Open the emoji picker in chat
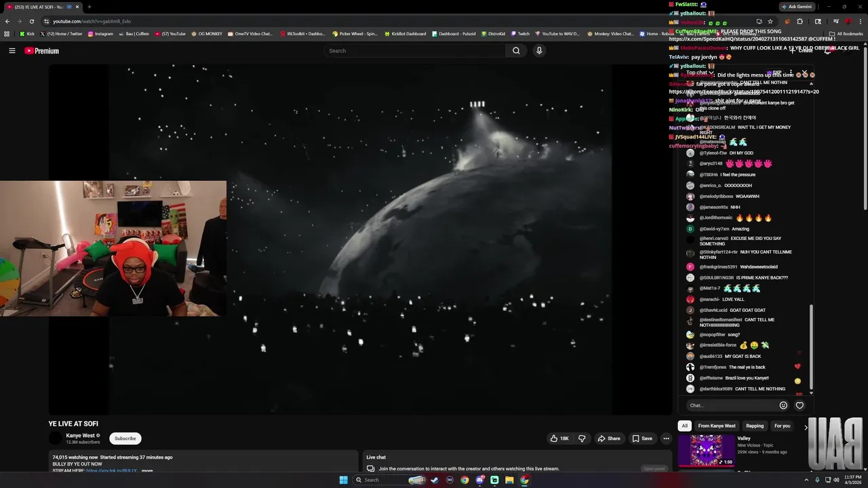Screen dimensions: 868x488 [783, 405]
